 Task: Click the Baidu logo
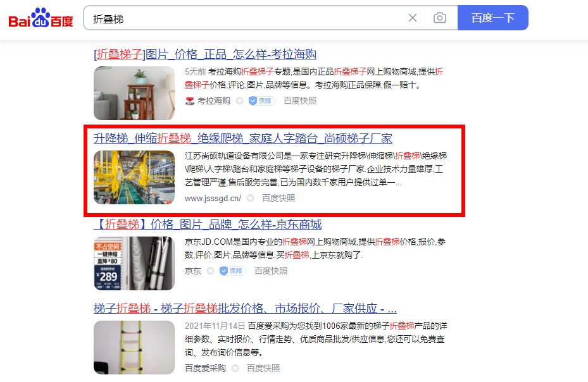[x=41, y=18]
